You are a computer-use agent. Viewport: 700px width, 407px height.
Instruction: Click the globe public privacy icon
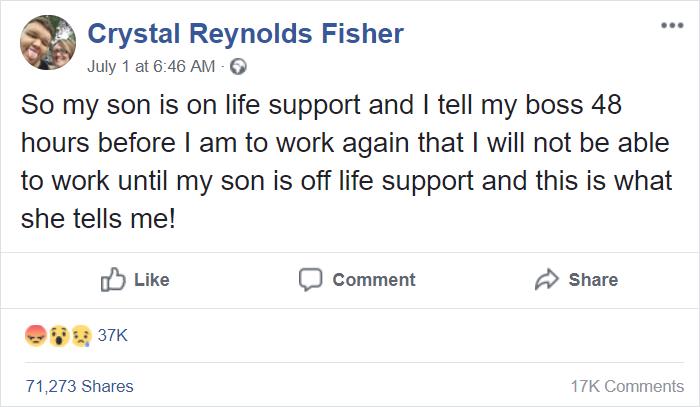237,67
